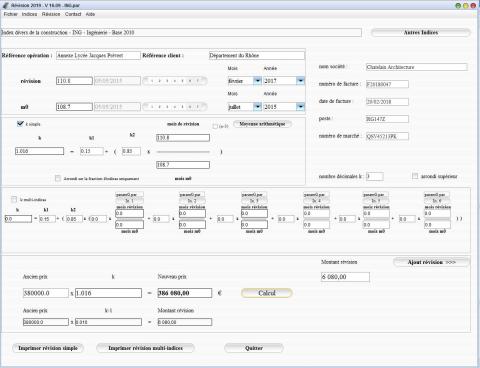Toggle the small checkbox beside Moyenne arithmétique
Viewport: 480px width, 368px height.
(x=215, y=126)
